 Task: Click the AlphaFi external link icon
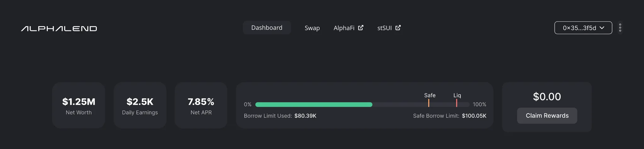click(x=361, y=28)
